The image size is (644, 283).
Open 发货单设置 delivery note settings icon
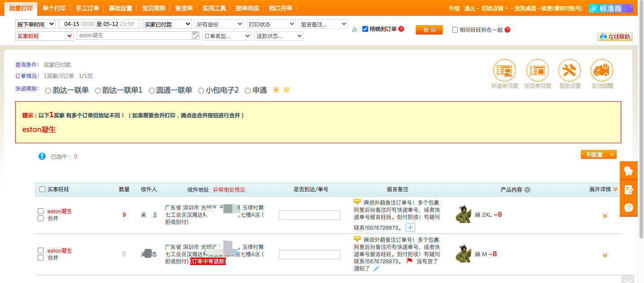click(x=537, y=71)
